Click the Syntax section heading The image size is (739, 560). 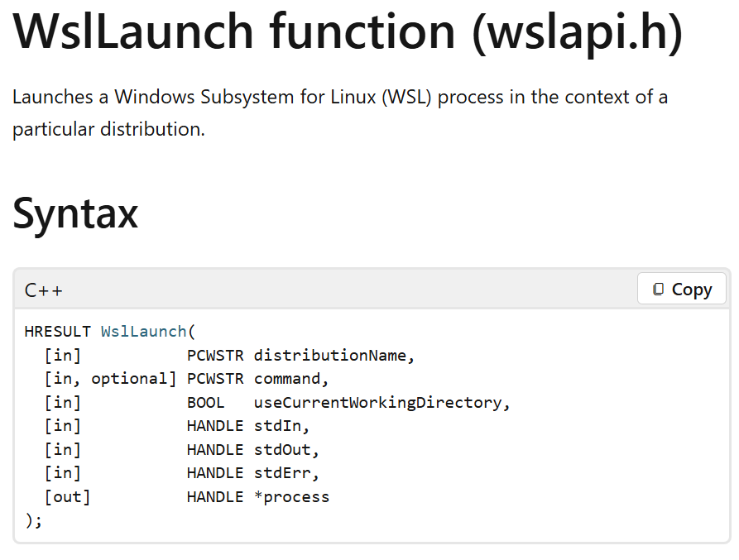(x=75, y=213)
